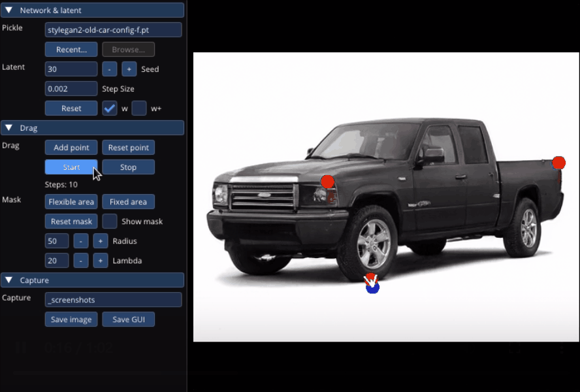
Task: Click the Step Size value field
Action: pos(71,88)
